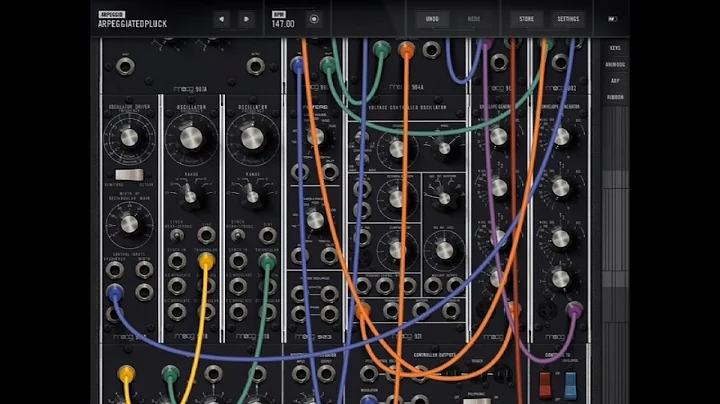Undo the last patch change

click(x=432, y=19)
